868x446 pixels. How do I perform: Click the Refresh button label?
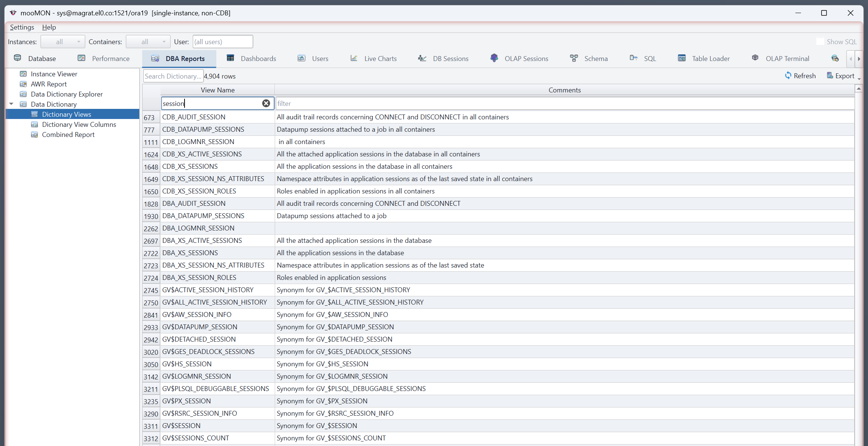click(x=805, y=76)
